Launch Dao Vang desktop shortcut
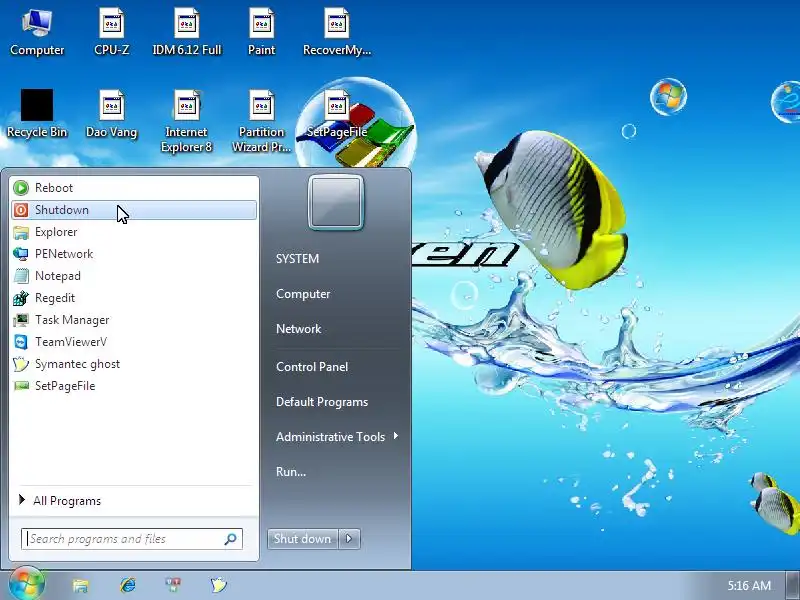Screen dimensions: 800x600 pyautogui.click(x=112, y=113)
